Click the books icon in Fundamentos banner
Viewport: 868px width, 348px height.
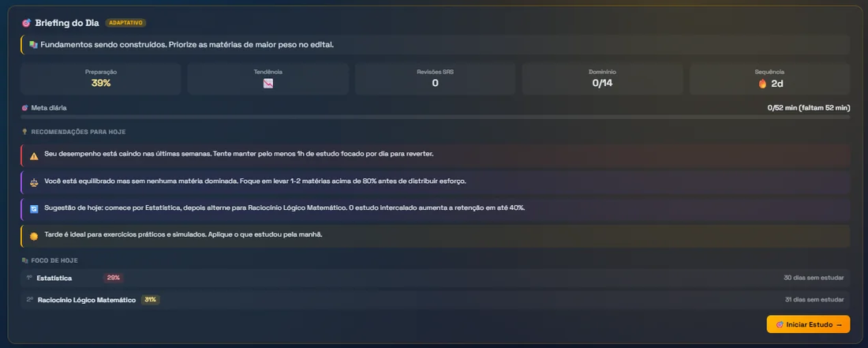[33, 44]
